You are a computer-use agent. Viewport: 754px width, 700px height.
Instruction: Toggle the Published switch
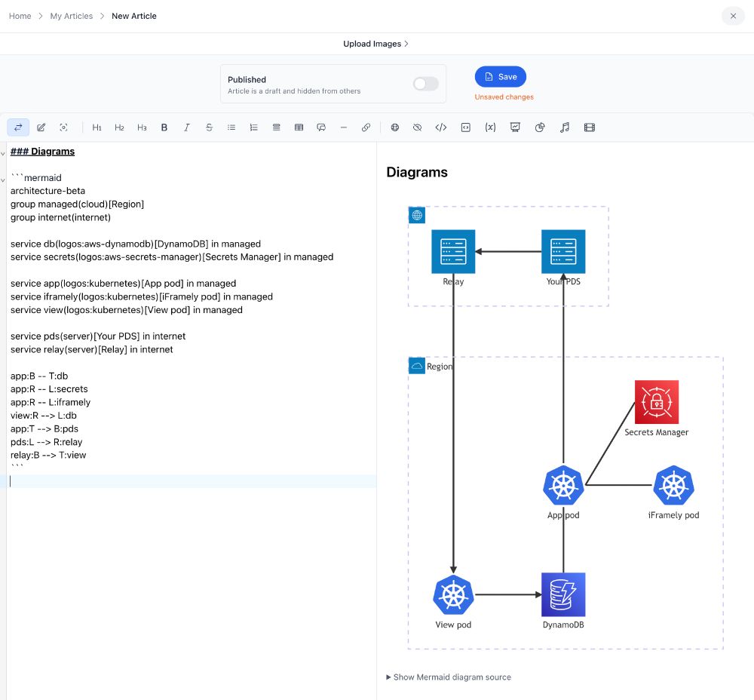pos(425,84)
